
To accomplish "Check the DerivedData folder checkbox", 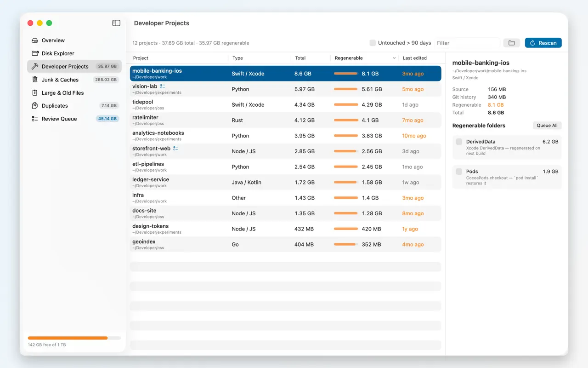I will [459, 142].
